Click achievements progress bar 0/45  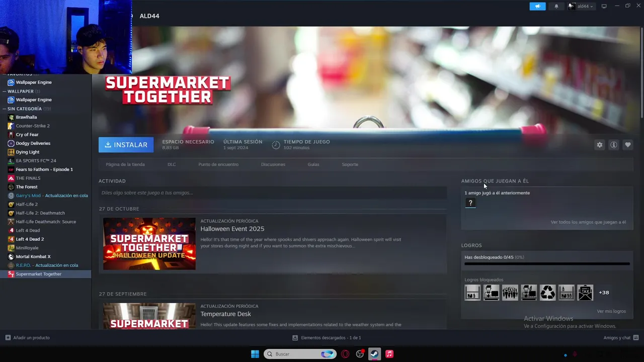(x=547, y=263)
